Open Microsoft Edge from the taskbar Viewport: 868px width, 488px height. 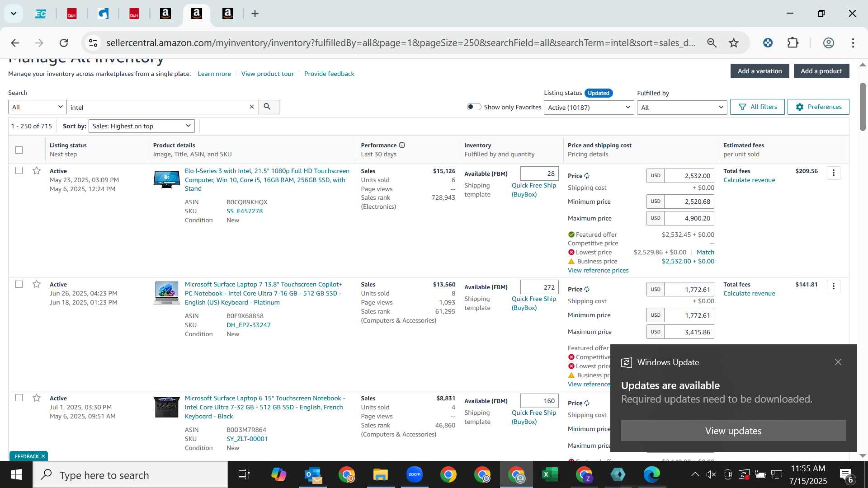651,474
